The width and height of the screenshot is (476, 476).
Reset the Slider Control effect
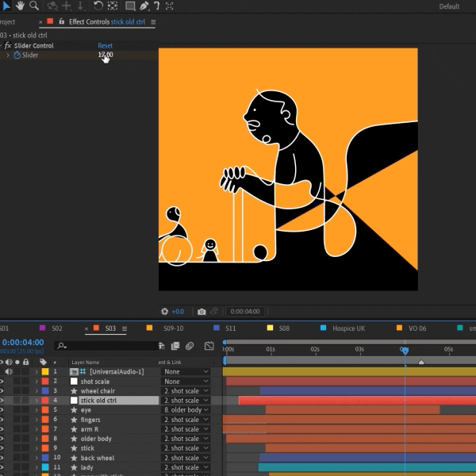coord(105,45)
